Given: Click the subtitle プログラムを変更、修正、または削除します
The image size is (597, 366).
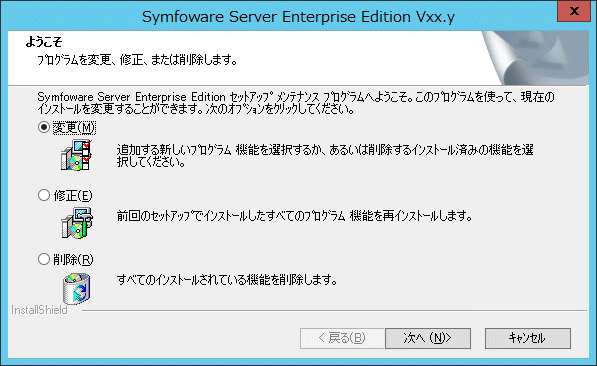Looking at the screenshot, I should [x=137, y=60].
